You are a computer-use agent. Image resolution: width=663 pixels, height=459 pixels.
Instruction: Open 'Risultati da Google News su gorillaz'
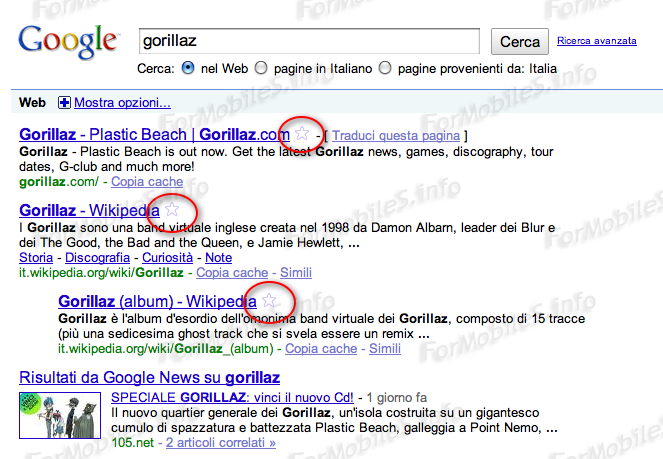point(149,377)
